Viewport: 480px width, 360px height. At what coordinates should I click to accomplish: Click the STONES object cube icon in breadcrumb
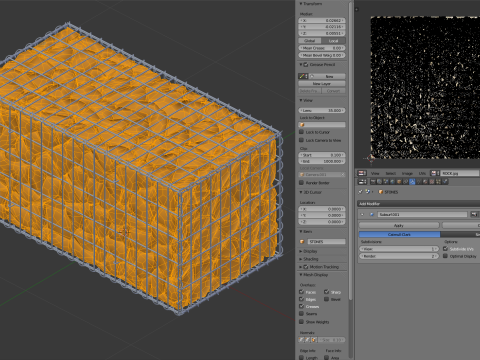coord(381,192)
